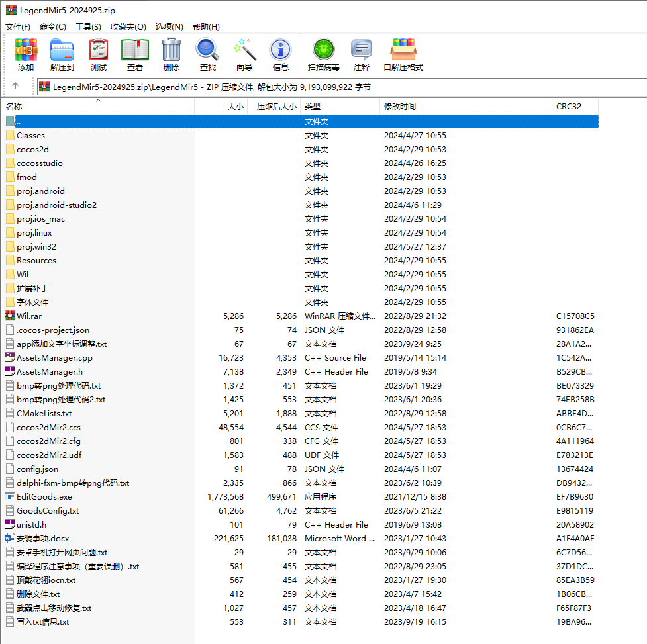Click the 安装事项.docx Word icon
Screen dimensions: 647x644
pyautogui.click(x=10, y=538)
